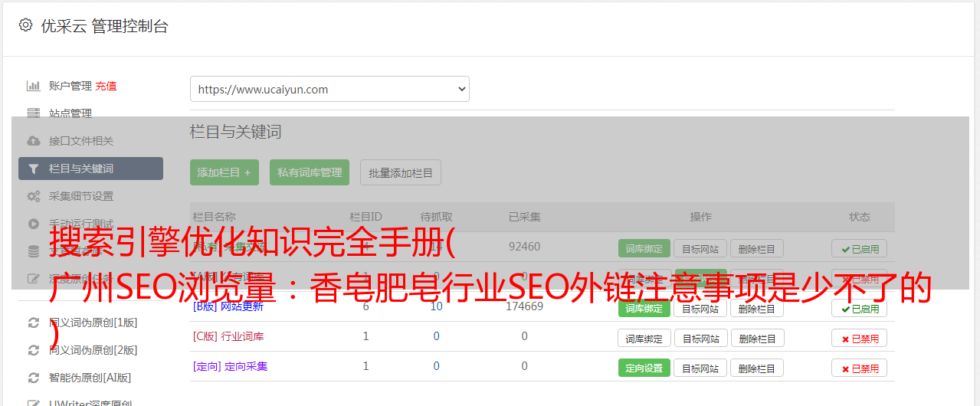Click 目标网站 in the 行业词库 row
980x406 pixels.
(x=700, y=338)
